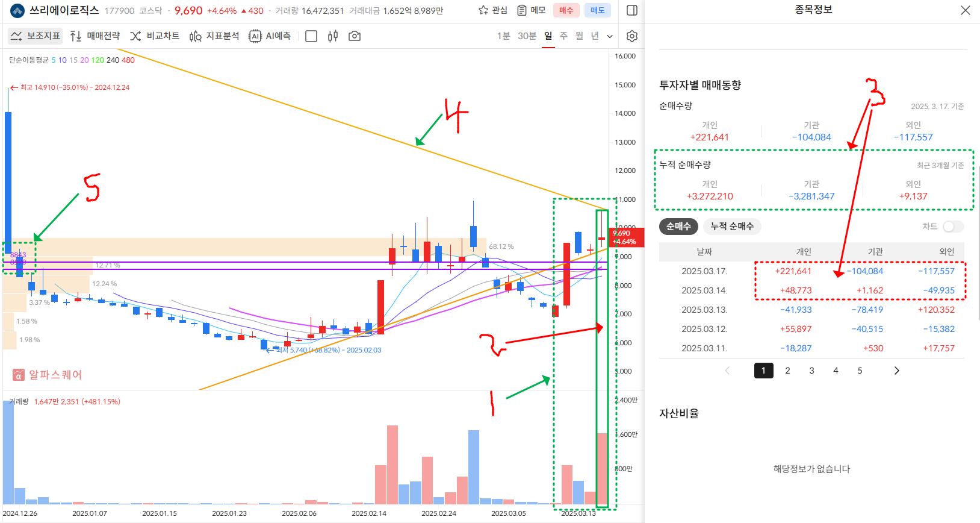Viewport: 980px width, 523px height.
Task: Click the 매도 sell button
Action: (598, 10)
